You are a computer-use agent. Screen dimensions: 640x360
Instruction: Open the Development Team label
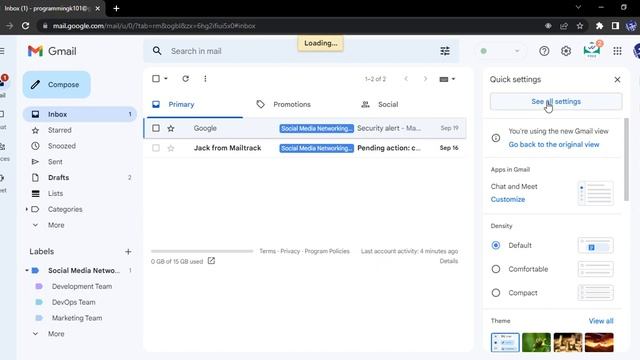(82, 287)
